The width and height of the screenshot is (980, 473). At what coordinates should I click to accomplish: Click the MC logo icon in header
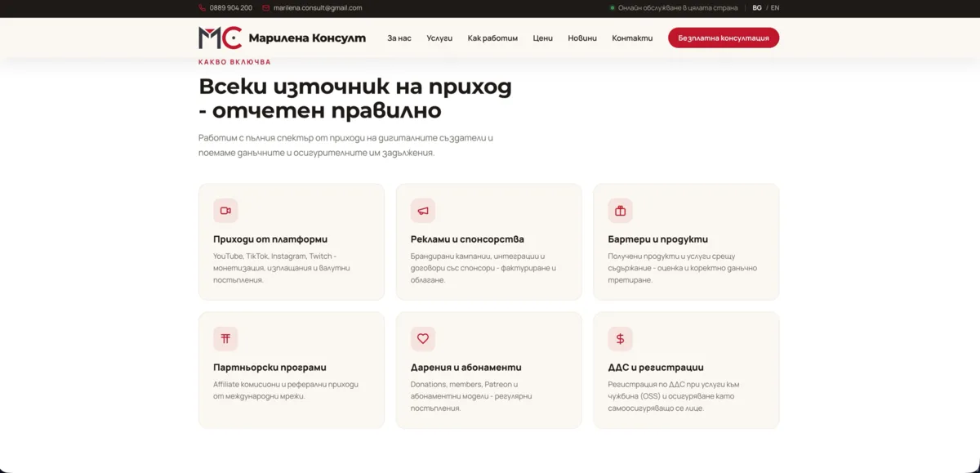click(220, 38)
